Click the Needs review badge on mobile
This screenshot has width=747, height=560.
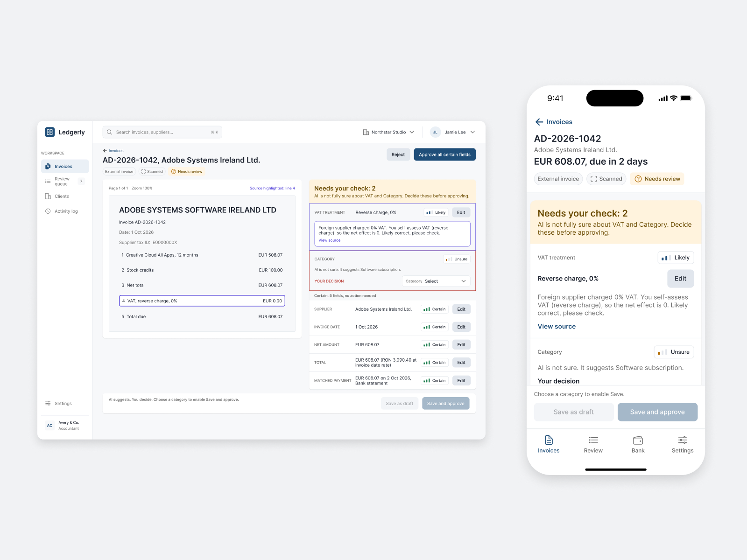click(x=657, y=179)
